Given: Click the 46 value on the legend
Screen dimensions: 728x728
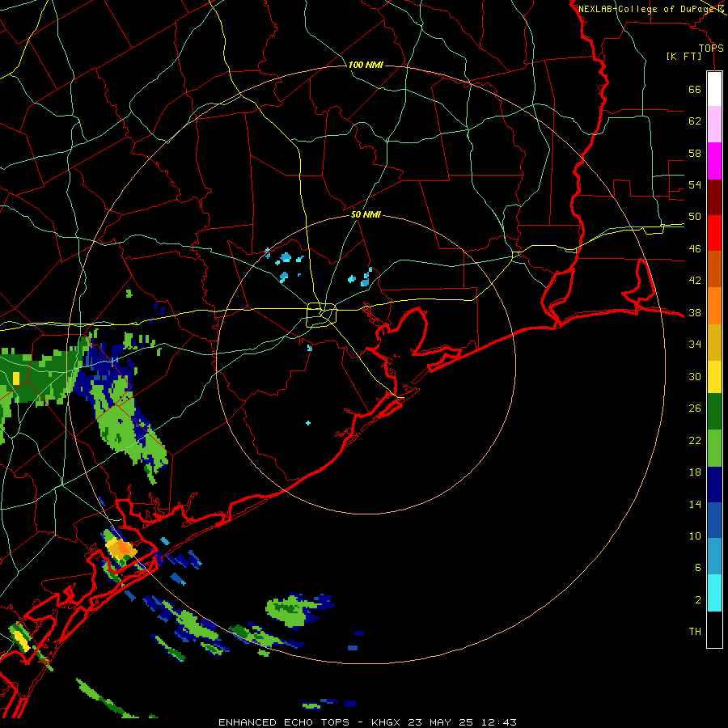Looking at the screenshot, I should (x=695, y=249).
